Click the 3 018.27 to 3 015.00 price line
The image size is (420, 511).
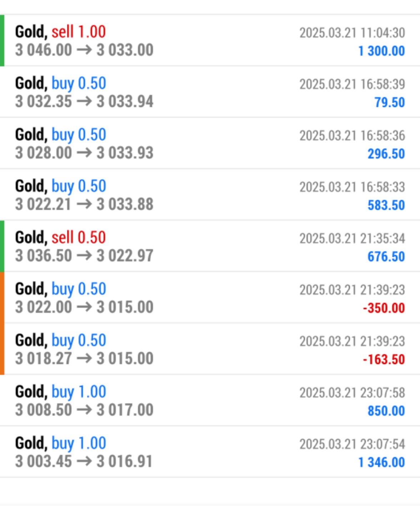pyautogui.click(x=84, y=359)
